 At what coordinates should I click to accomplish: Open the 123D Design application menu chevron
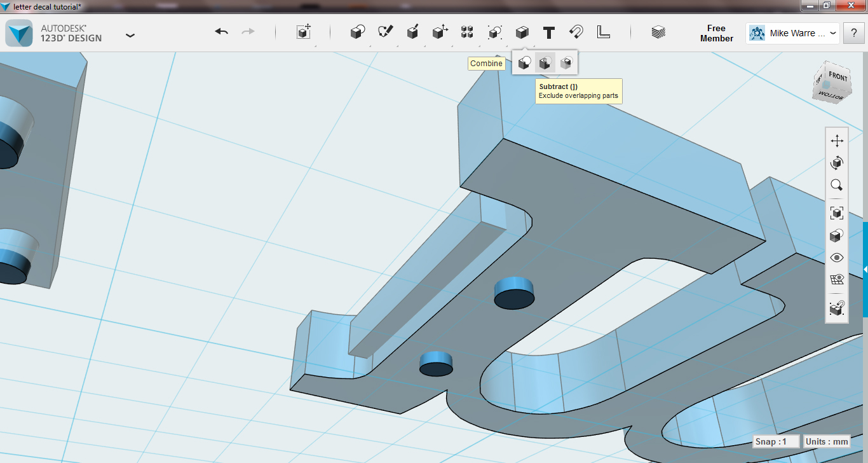[x=130, y=35]
